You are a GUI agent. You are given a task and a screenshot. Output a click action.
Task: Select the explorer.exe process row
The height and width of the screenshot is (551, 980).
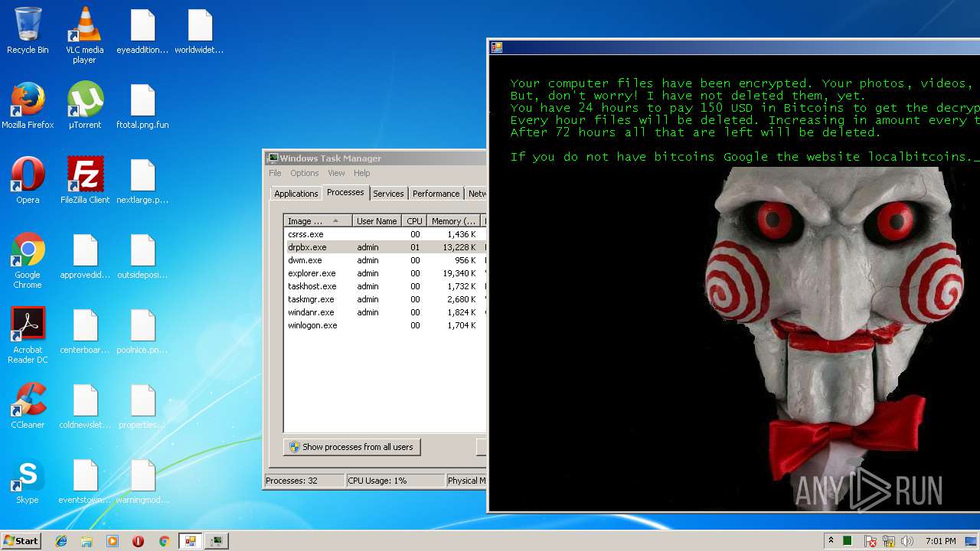(385, 273)
